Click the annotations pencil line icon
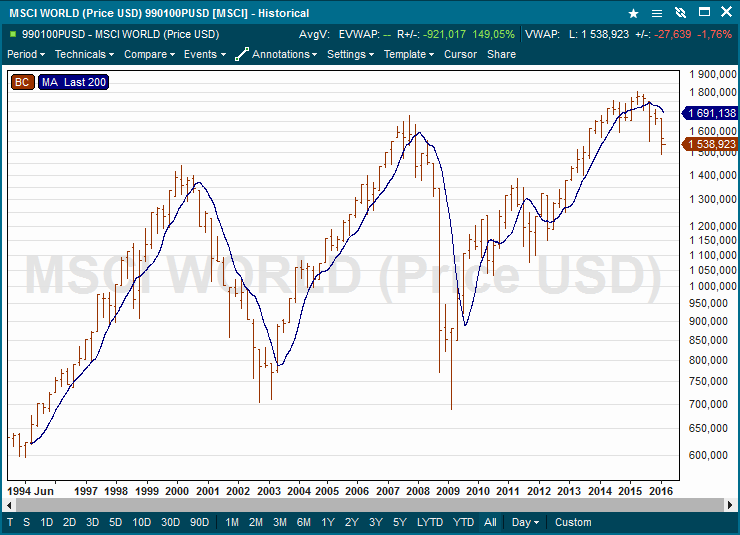Viewport: 740px width, 535px height. coord(242,54)
